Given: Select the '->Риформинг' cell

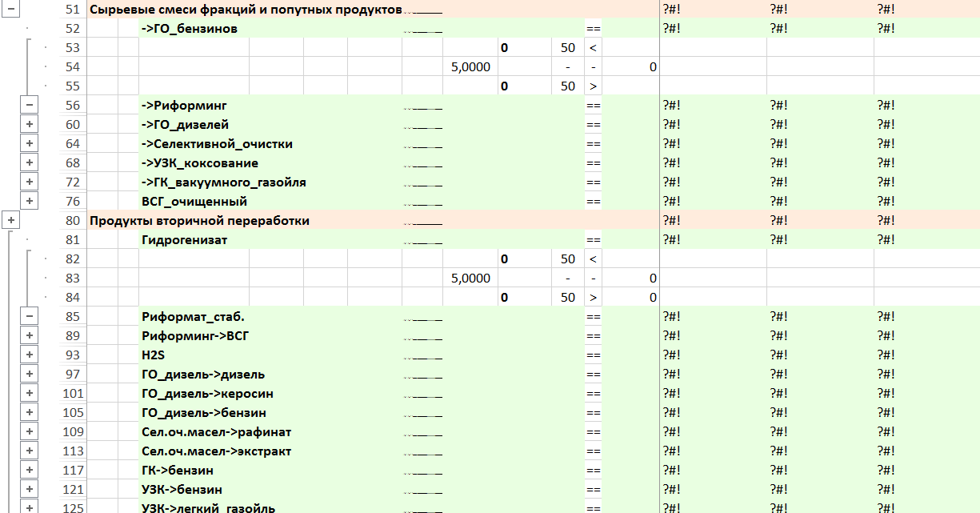Looking at the screenshot, I should click(184, 106).
